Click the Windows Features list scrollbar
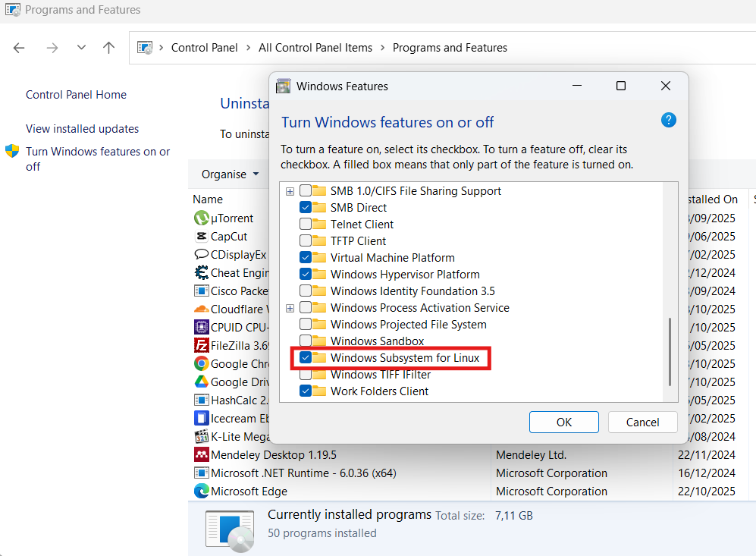Screen dimensions: 756x556 pyautogui.click(x=669, y=351)
